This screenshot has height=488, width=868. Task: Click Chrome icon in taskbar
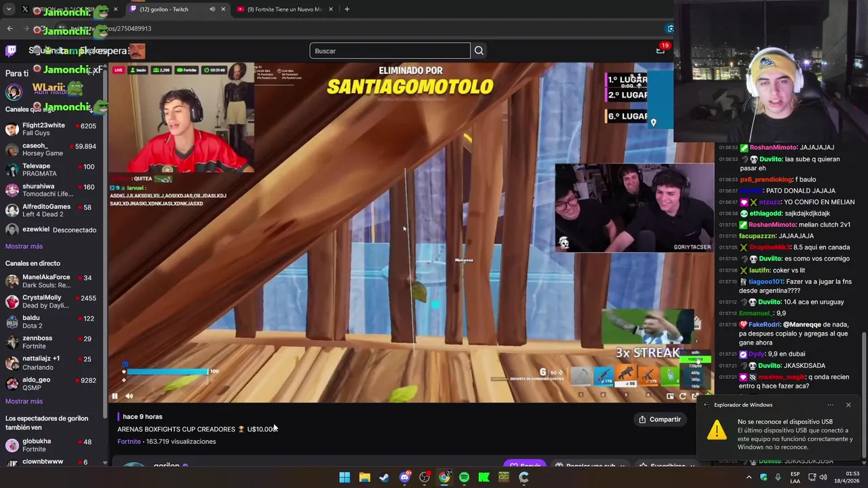(444, 477)
